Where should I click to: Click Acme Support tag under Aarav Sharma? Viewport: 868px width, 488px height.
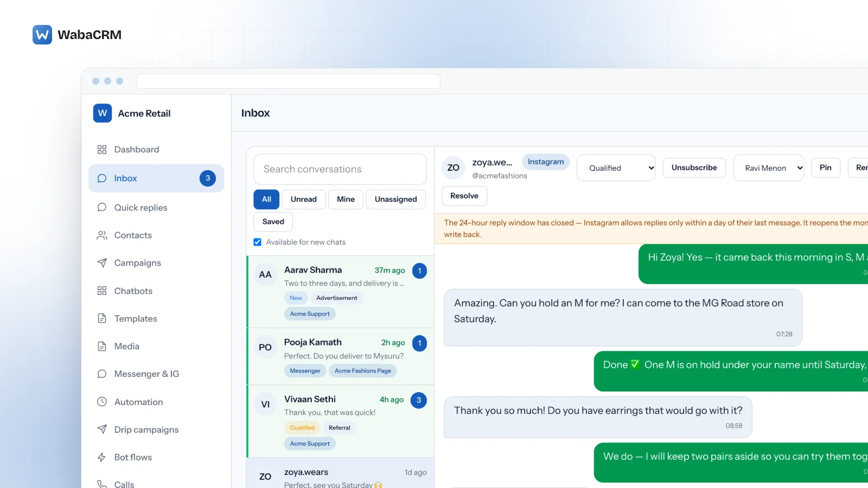click(x=310, y=314)
